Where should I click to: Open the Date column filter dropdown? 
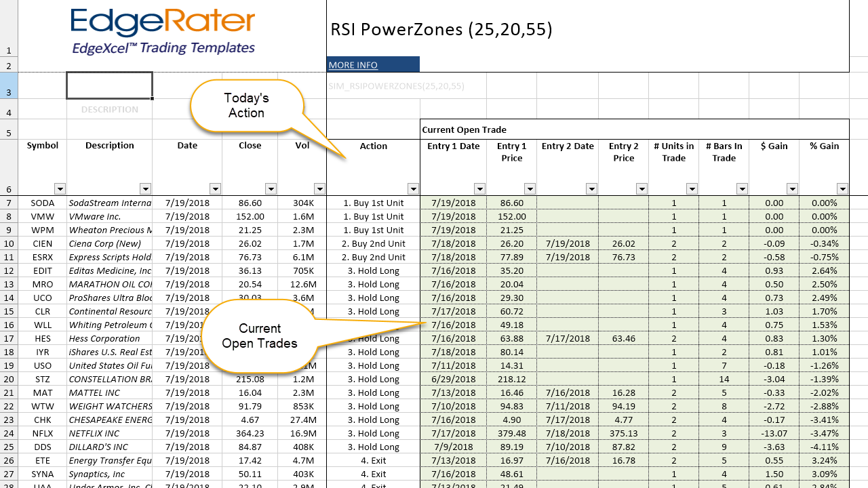215,189
